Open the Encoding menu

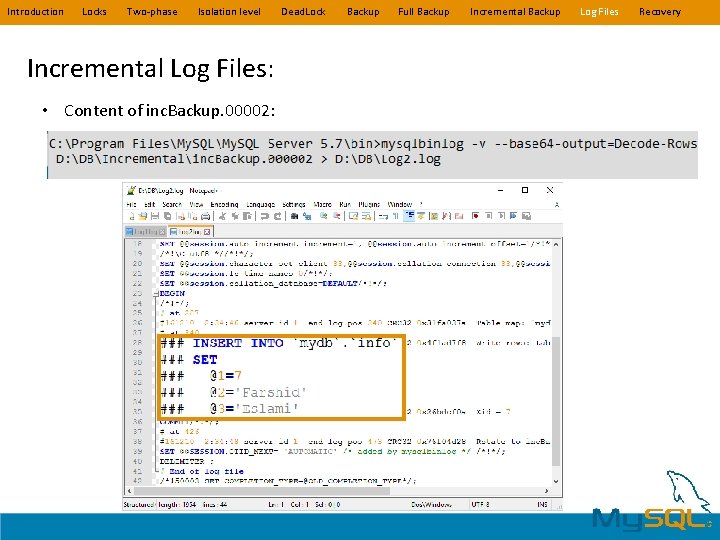coord(224,204)
